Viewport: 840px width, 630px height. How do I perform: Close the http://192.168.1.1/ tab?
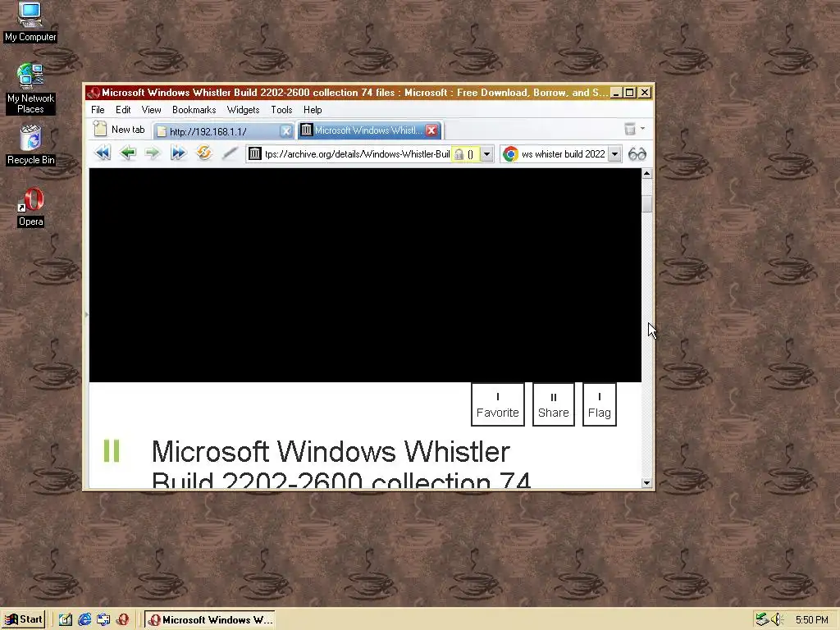click(286, 131)
